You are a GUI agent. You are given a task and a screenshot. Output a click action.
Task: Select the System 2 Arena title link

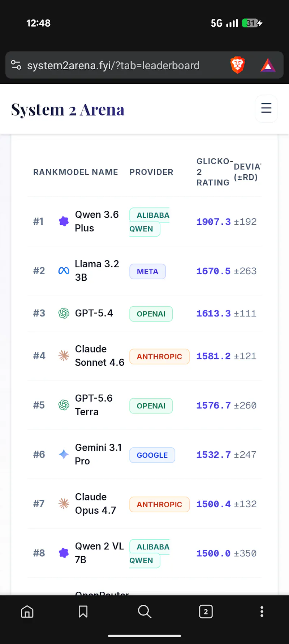point(68,110)
